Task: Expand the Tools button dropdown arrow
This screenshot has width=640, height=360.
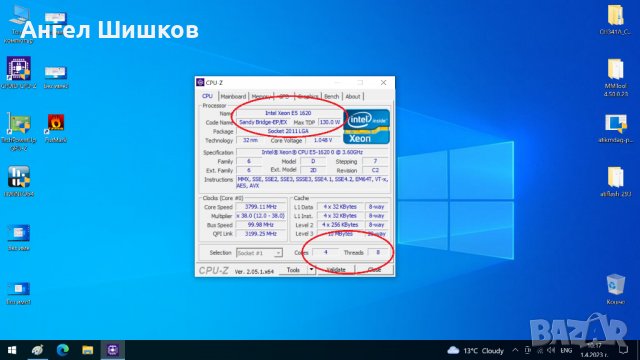Action: [311, 270]
